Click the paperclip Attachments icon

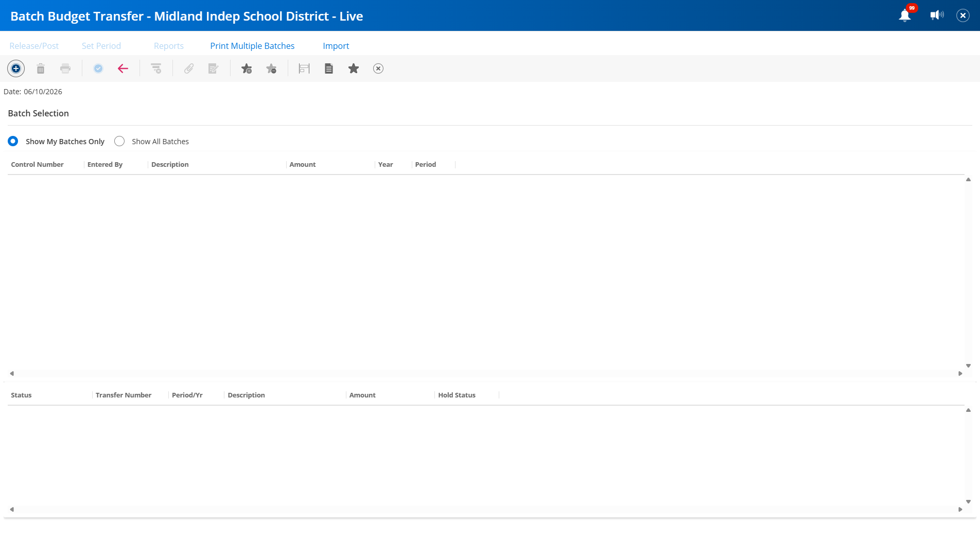click(189, 68)
